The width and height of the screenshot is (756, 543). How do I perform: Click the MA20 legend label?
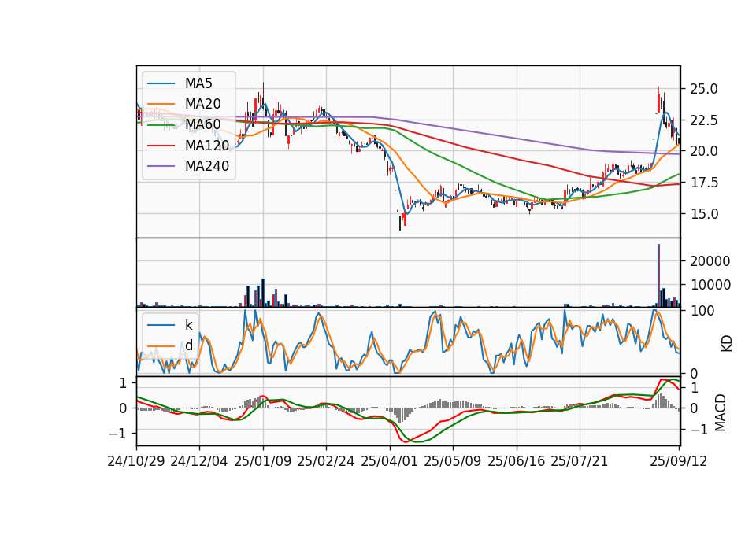(202, 104)
